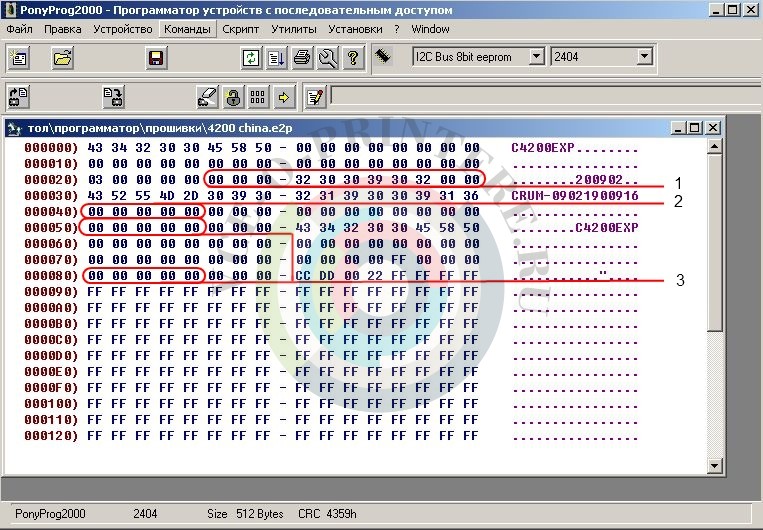Open the device type dropdown showing 2404

tap(644, 56)
